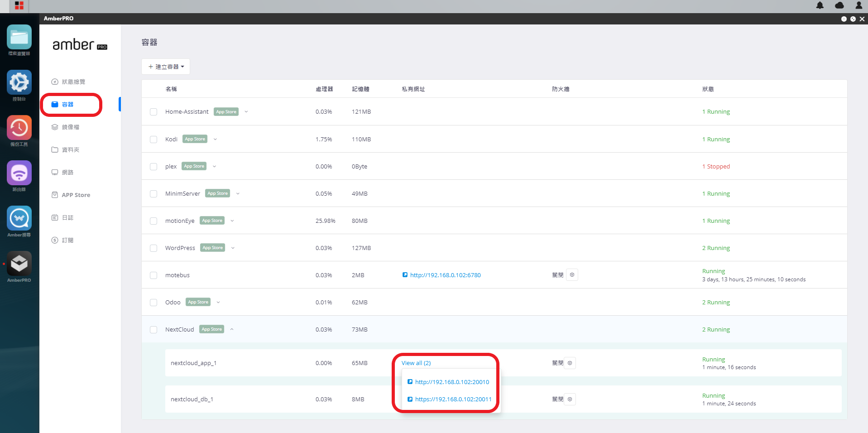Select the Home-Assistant checkbox
The height and width of the screenshot is (433, 868).
(153, 112)
